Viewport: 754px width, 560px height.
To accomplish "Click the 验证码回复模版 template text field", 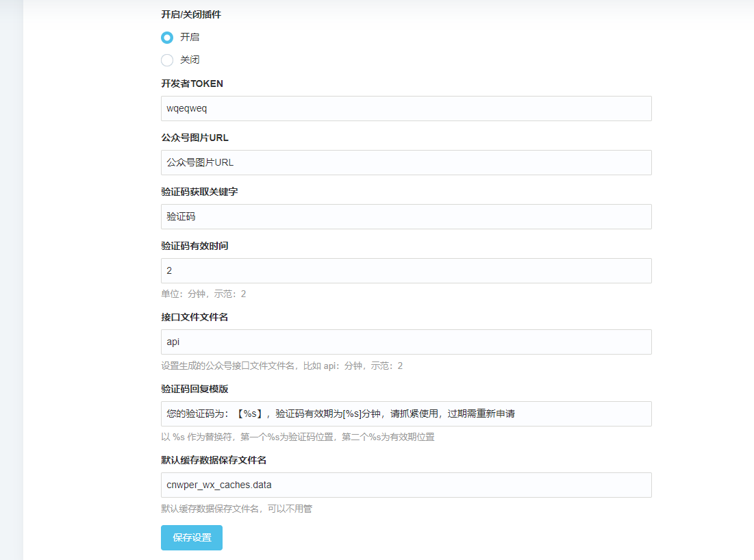I will 406,414.
